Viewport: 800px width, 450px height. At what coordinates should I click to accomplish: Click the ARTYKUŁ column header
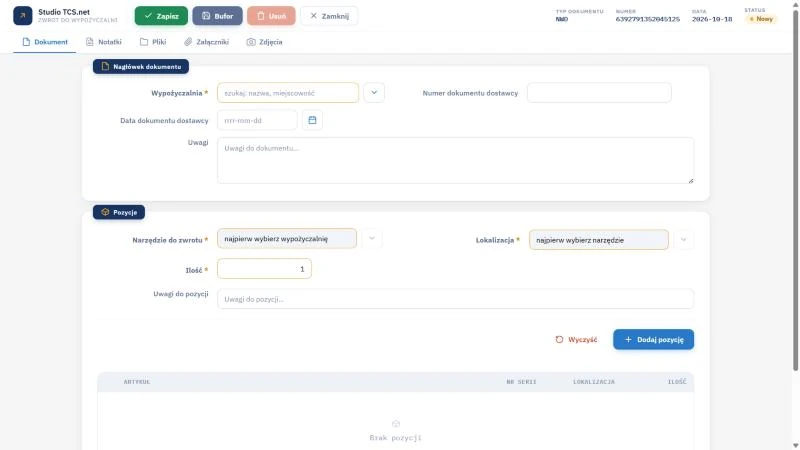click(137, 382)
